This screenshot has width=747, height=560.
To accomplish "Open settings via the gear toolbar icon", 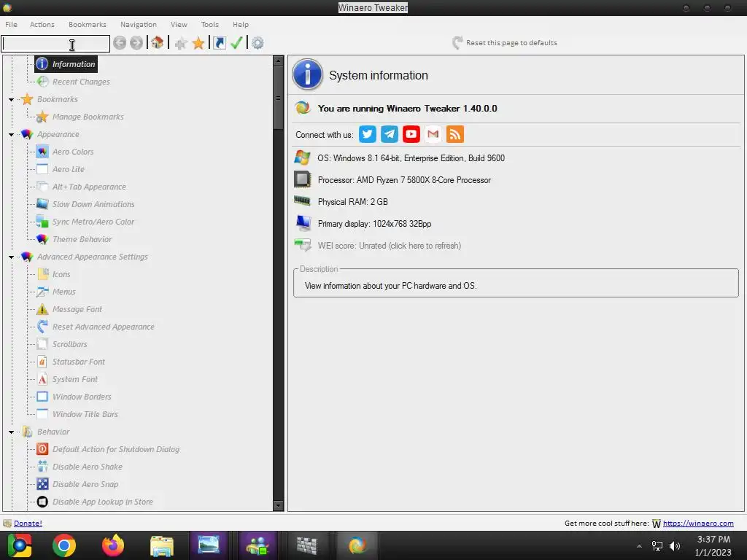I will click(258, 43).
